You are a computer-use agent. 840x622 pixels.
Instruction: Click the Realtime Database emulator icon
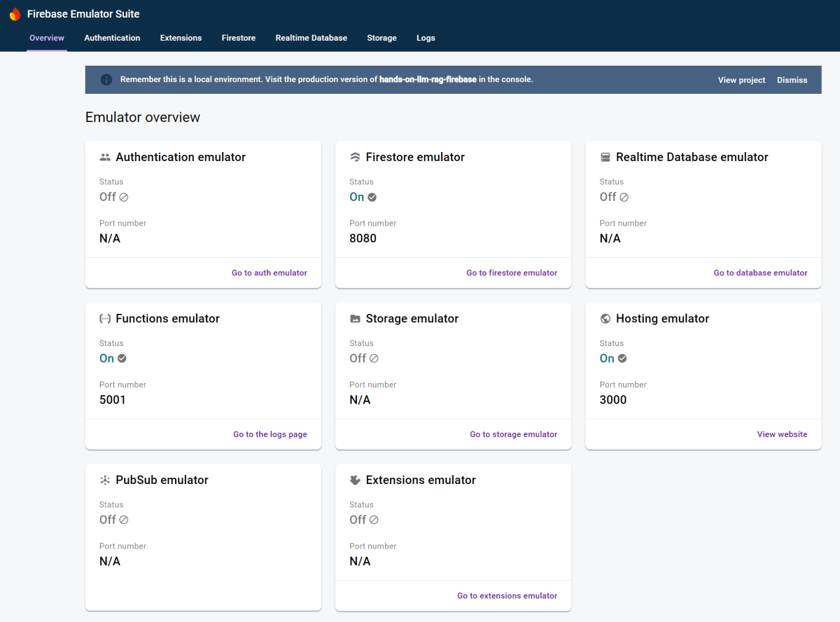point(605,158)
